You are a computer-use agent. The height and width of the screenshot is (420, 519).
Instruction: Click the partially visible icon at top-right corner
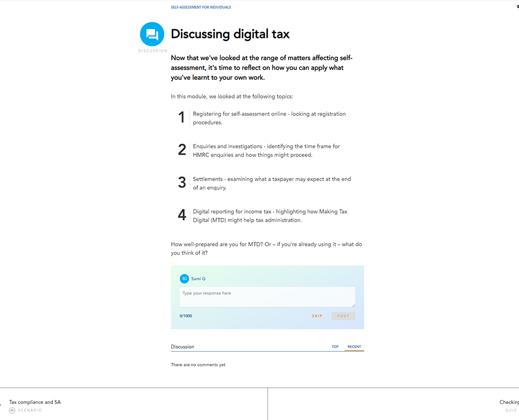tap(517, 7)
